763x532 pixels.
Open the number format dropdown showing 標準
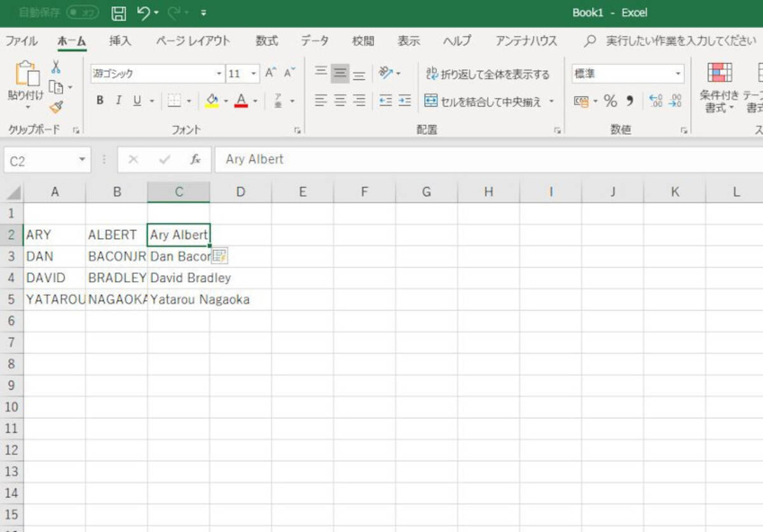click(x=678, y=74)
